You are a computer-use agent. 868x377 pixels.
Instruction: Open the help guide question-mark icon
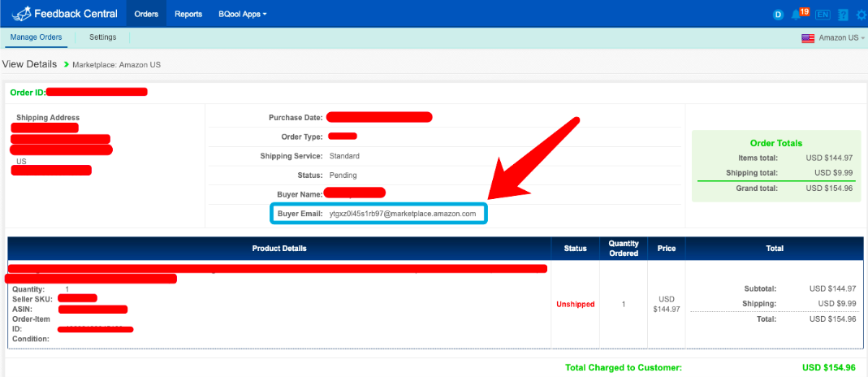[843, 15]
